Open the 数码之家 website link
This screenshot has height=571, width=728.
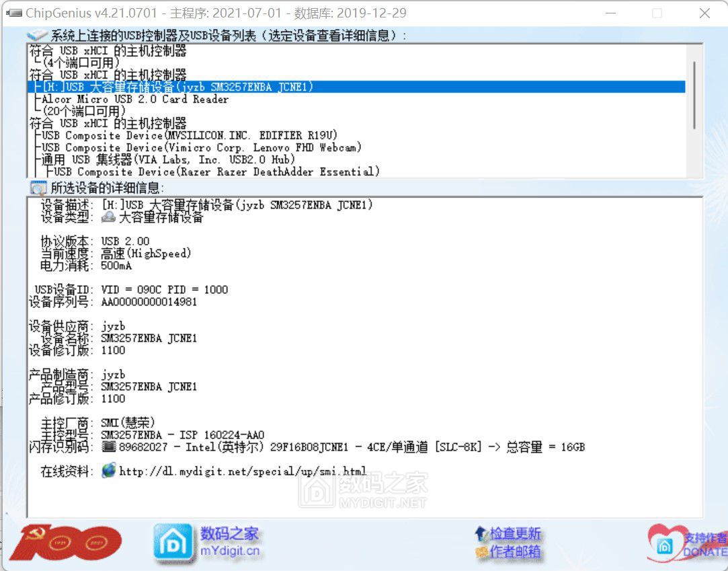point(229,535)
